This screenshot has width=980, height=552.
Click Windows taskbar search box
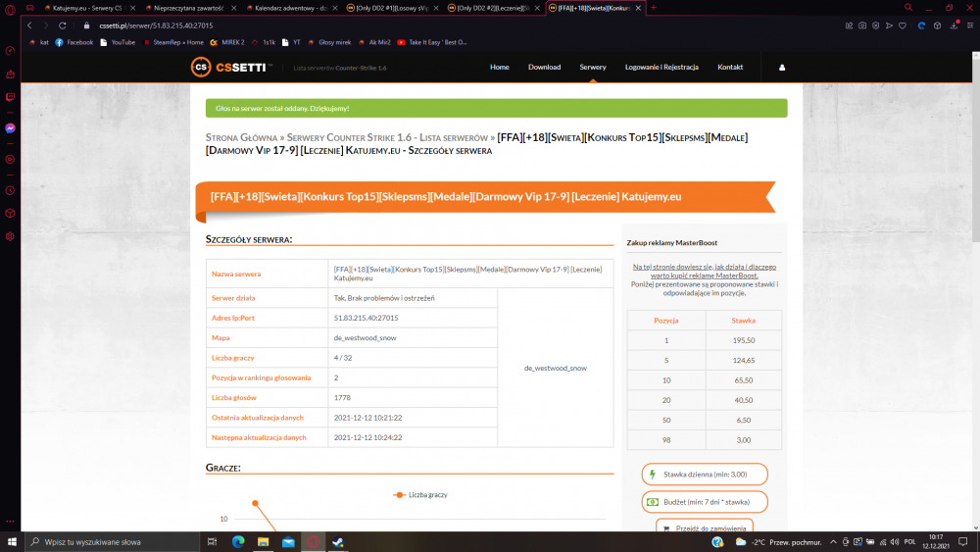[113, 542]
